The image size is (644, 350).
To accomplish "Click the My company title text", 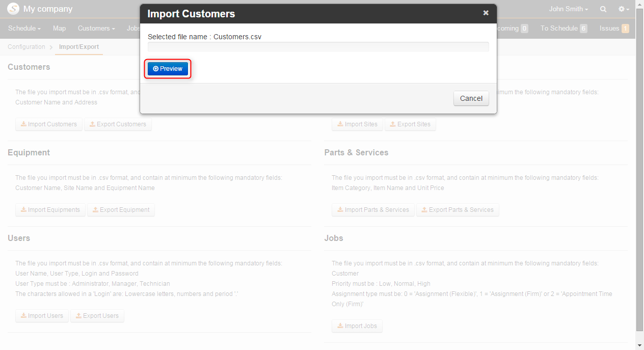I will pos(48,9).
